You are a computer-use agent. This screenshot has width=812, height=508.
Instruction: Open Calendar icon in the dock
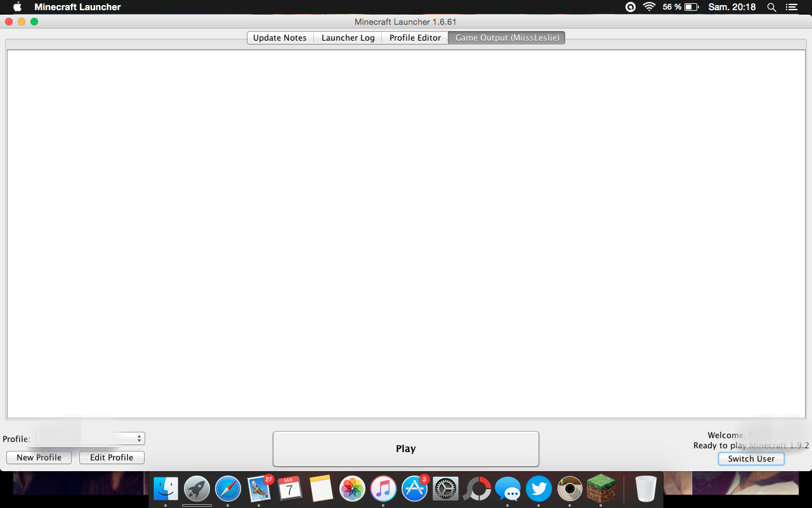tap(290, 488)
